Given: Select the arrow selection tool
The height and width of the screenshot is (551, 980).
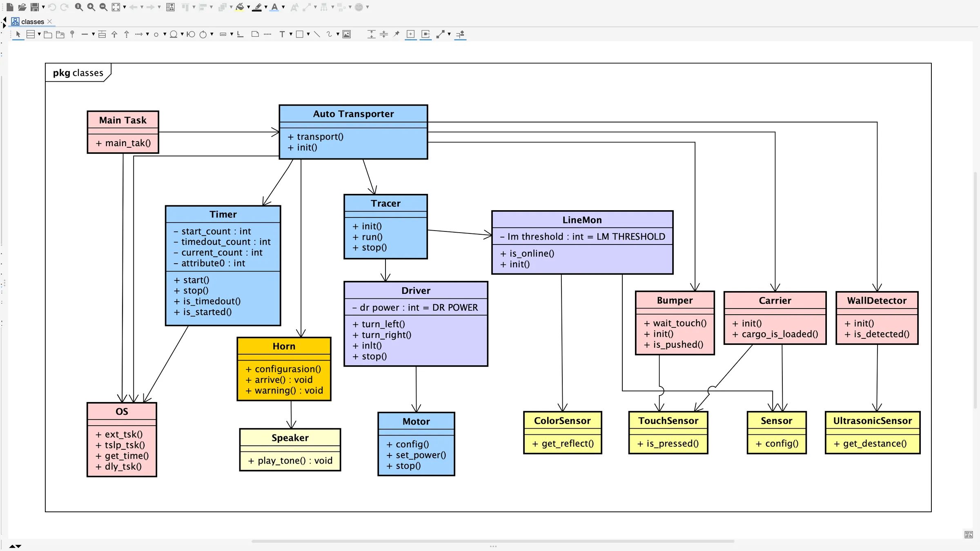Looking at the screenshot, I should [x=18, y=35].
